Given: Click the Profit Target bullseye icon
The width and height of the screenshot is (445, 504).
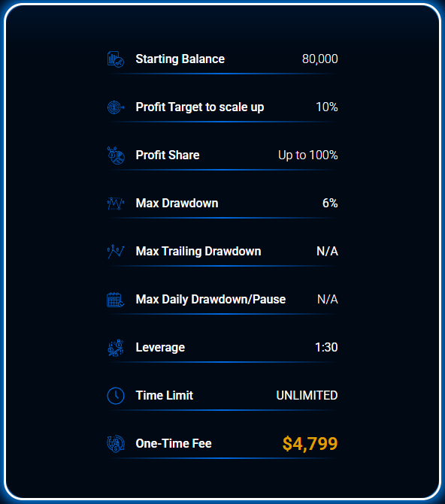Looking at the screenshot, I should (x=116, y=107).
